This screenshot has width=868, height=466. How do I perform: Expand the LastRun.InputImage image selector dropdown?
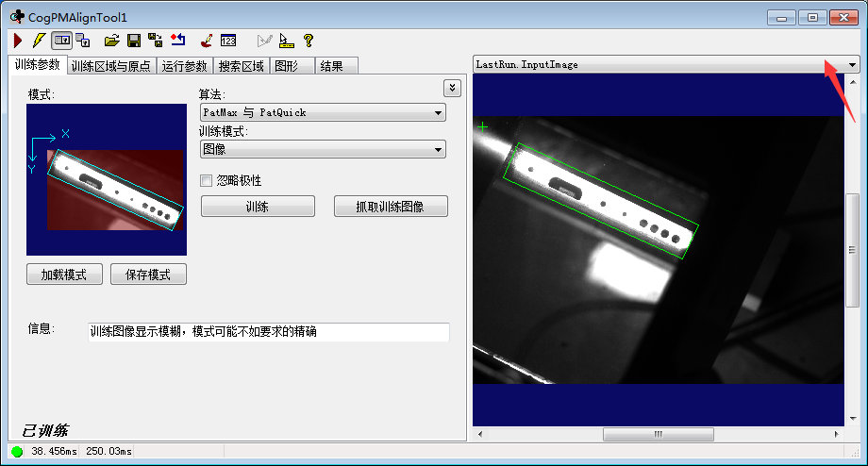click(x=852, y=65)
